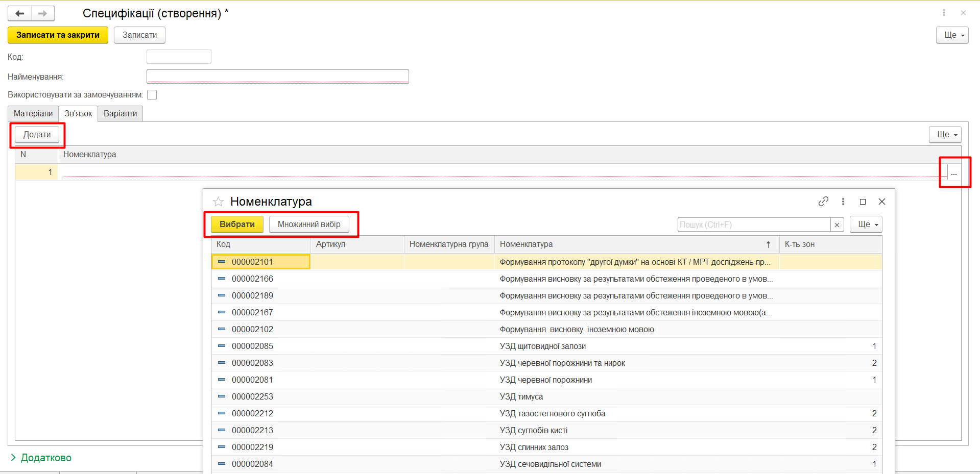The image size is (980, 474).
Task: Open main form three-dot menu
Action: (944, 13)
